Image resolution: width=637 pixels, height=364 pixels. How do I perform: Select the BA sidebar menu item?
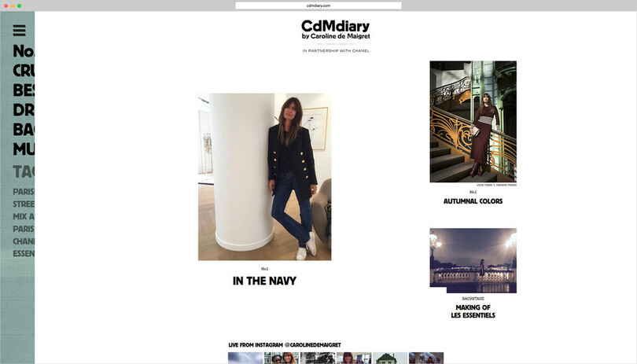pyautogui.click(x=24, y=130)
